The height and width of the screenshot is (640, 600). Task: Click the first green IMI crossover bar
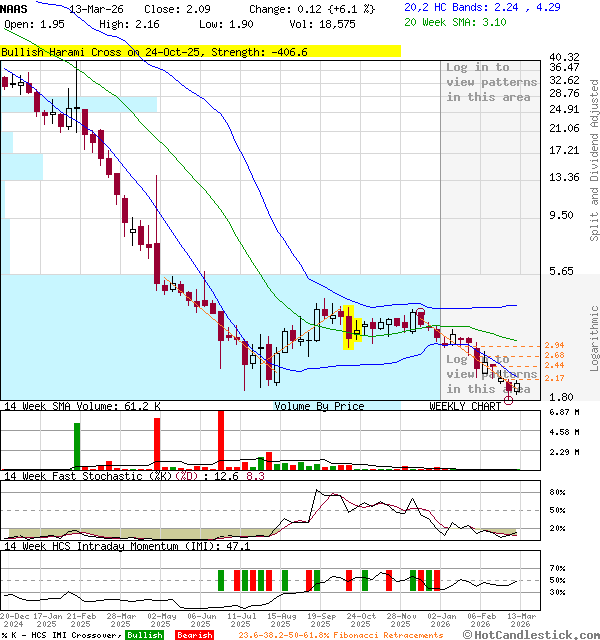[x=219, y=580]
